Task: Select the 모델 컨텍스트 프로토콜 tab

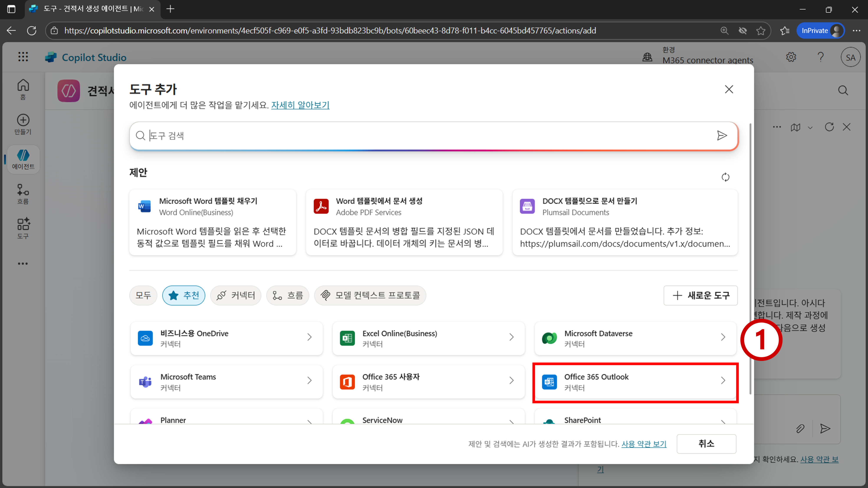Action: (x=370, y=295)
